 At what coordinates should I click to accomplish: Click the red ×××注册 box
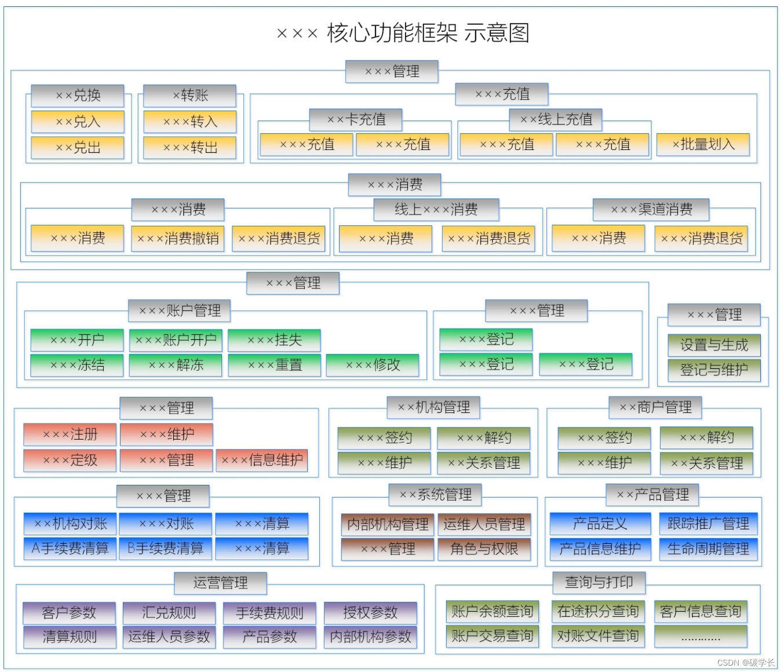[70, 434]
